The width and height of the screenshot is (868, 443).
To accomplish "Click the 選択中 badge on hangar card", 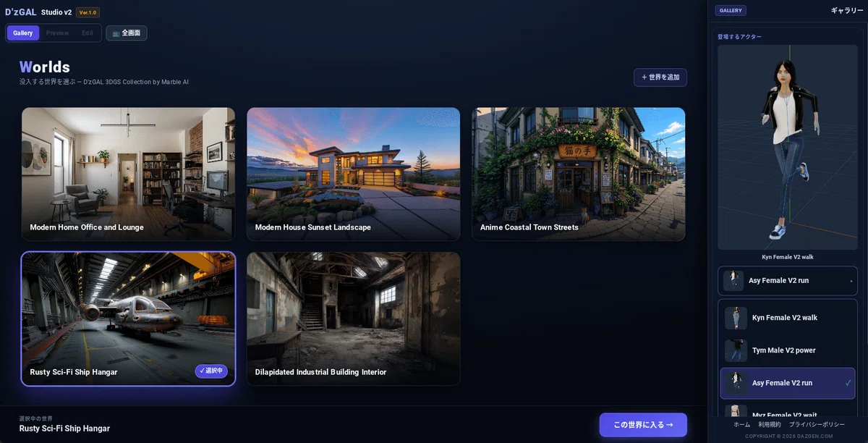I will (211, 371).
